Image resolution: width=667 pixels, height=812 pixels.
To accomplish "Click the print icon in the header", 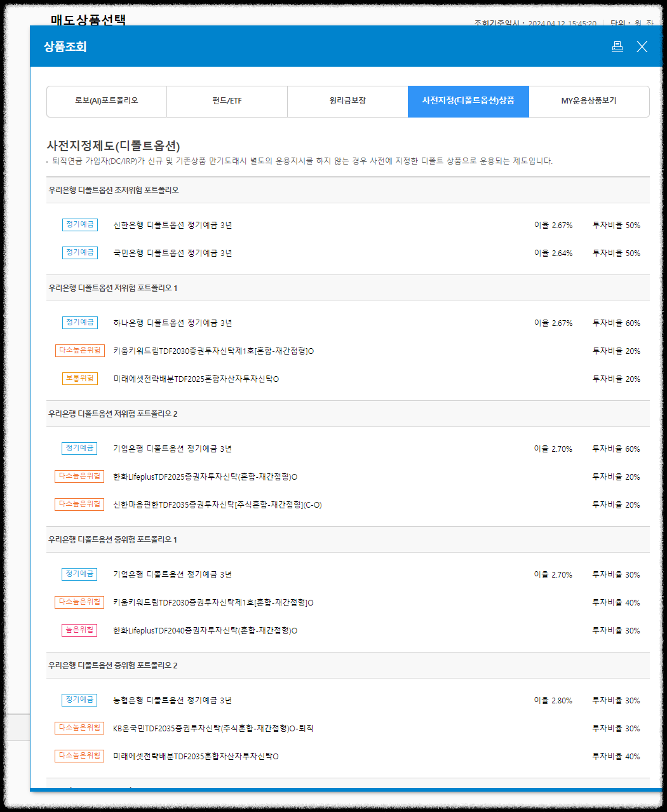I will (617, 46).
